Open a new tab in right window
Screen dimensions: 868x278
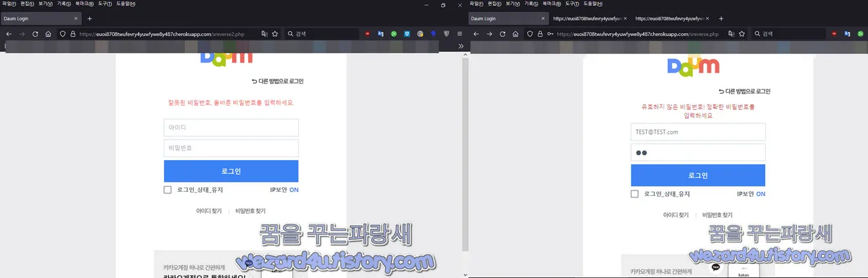[721, 18]
